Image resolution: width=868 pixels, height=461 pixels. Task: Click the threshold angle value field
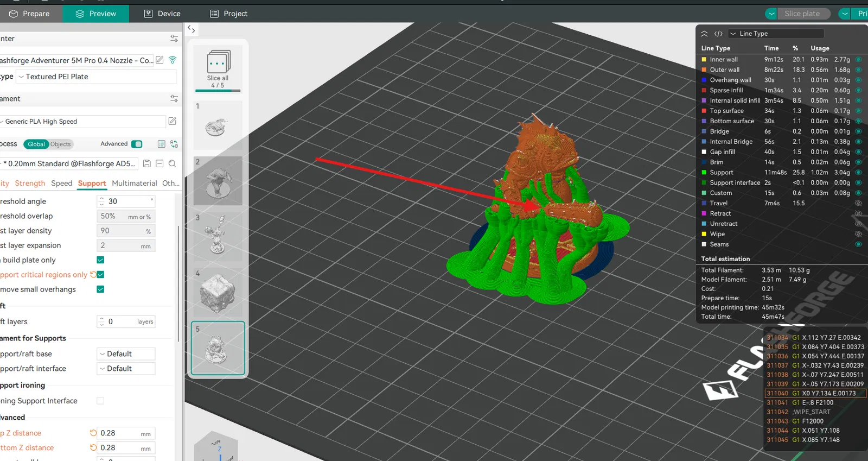pos(126,201)
